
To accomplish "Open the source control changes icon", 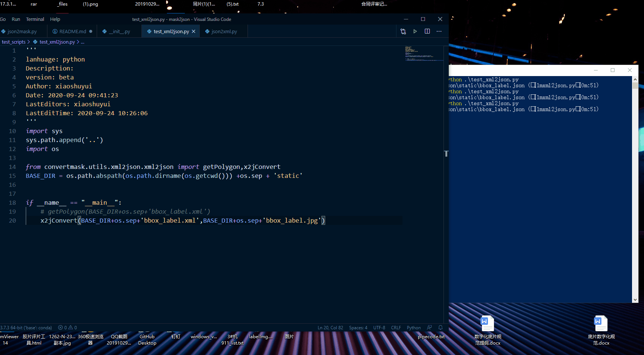I will [x=403, y=31].
